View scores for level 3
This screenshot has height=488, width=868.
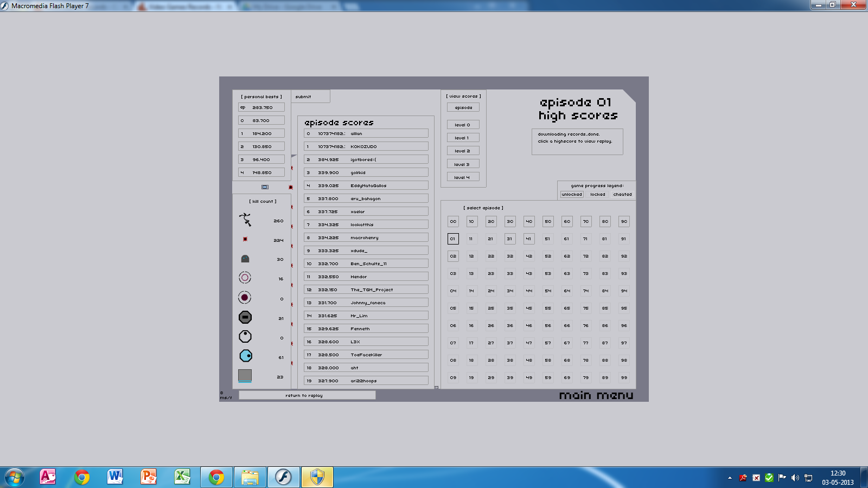point(463,164)
